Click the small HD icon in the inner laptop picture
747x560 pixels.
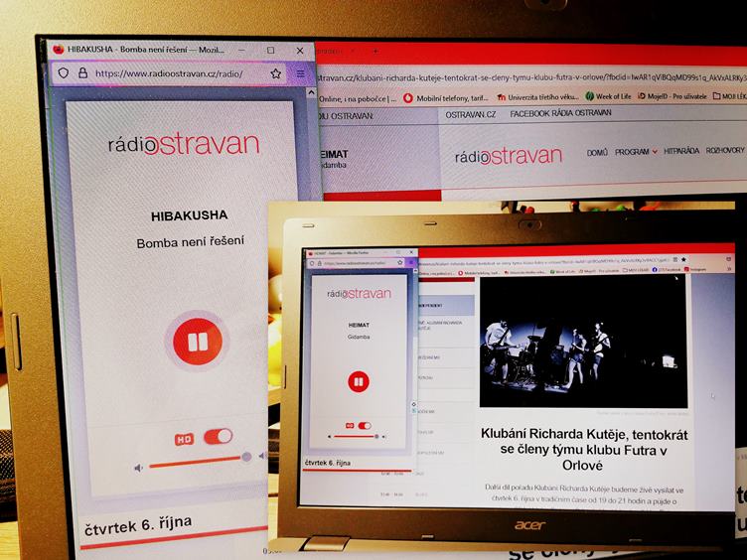pyautogui.click(x=350, y=426)
